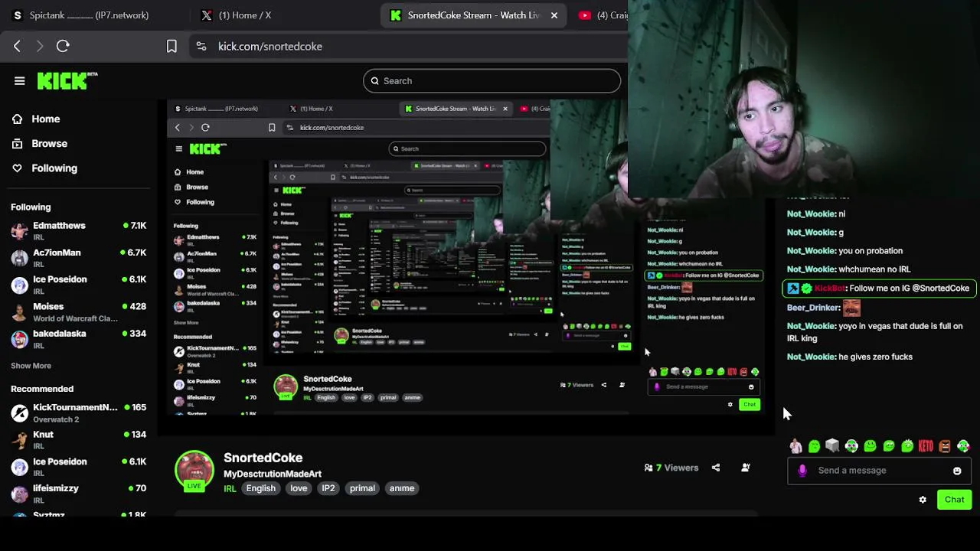Switch to the YouTube tab

point(601,15)
